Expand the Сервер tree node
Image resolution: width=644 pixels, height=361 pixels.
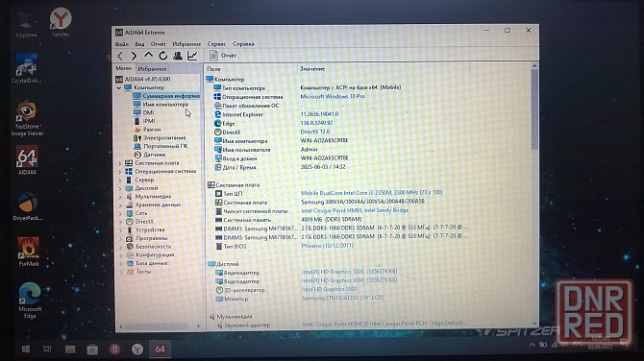120,180
